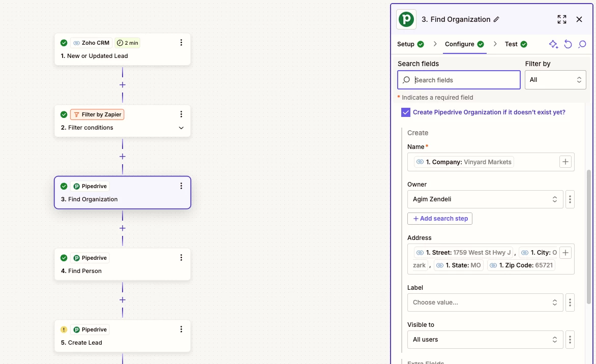
Task: Click the Search fields input box
Action: pos(459,80)
